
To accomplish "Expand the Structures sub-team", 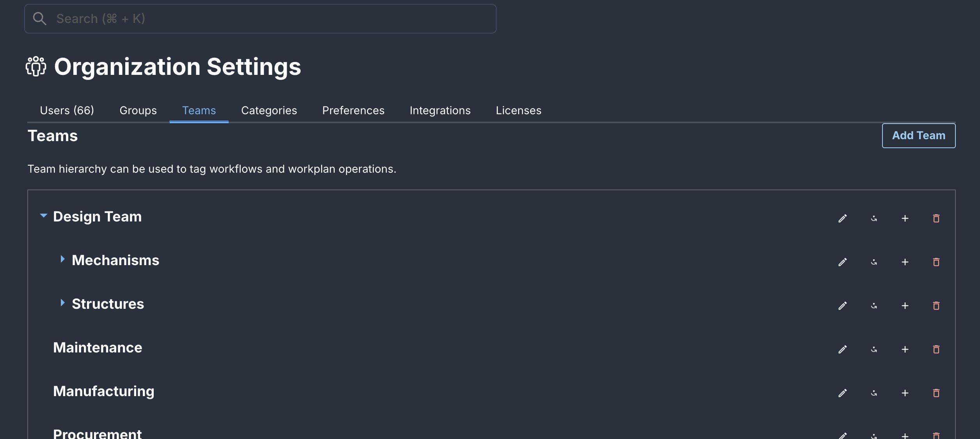I will pyautogui.click(x=62, y=303).
